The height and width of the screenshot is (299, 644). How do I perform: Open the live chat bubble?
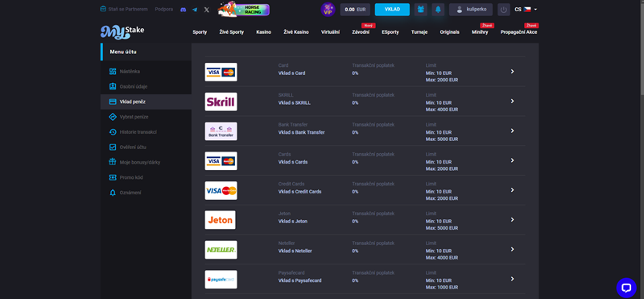tap(626, 288)
